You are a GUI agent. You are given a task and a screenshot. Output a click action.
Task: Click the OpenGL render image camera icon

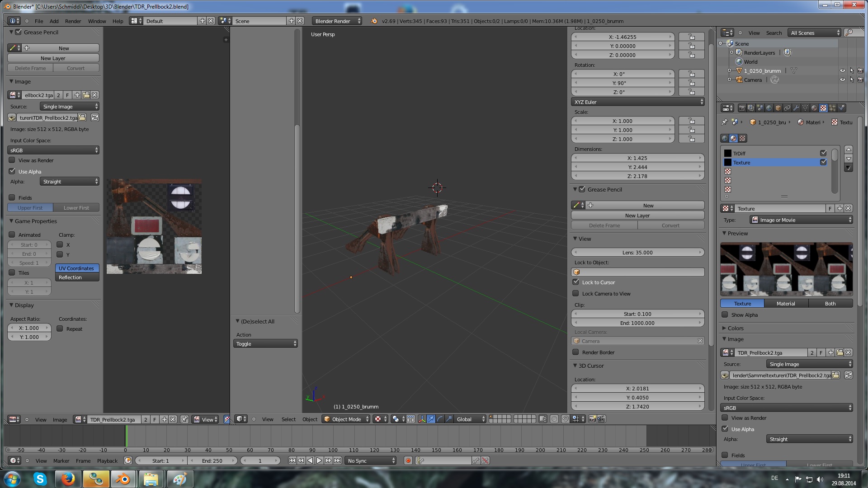592,419
